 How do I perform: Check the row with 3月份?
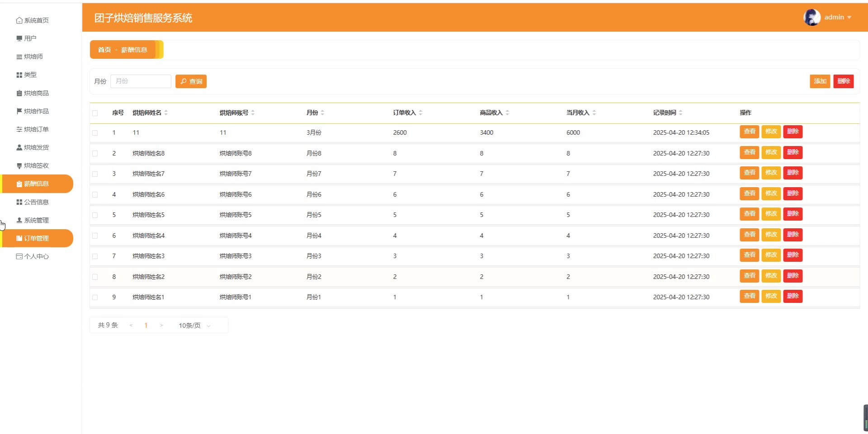pos(95,133)
